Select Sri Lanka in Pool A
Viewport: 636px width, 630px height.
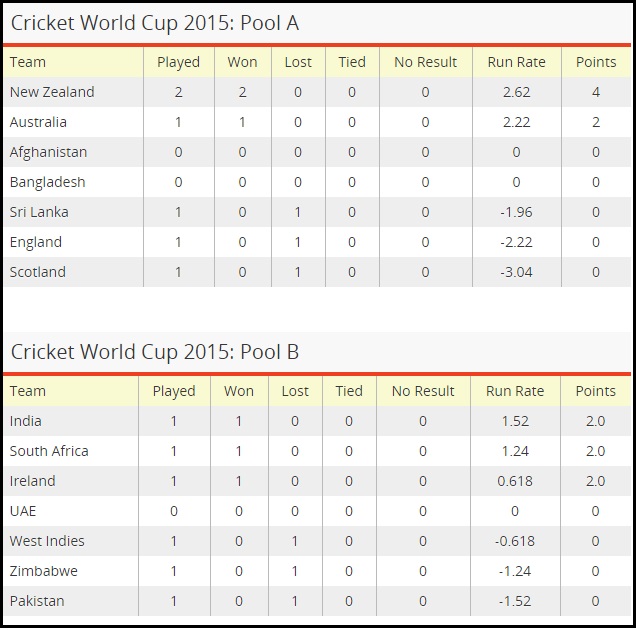[x=39, y=212]
